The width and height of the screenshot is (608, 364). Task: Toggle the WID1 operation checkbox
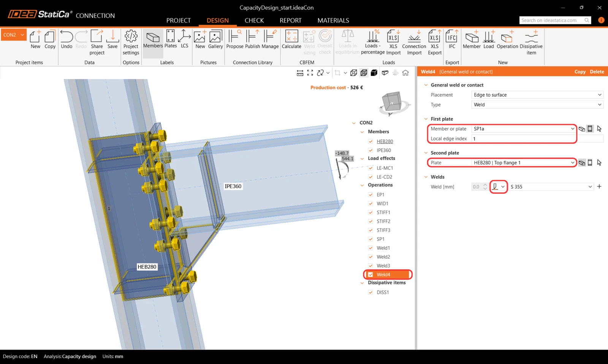pos(370,203)
